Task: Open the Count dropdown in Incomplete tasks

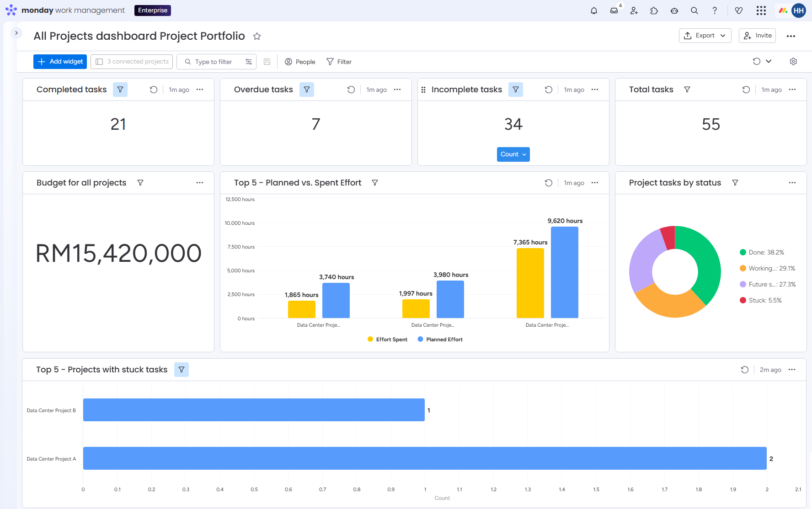Action: (x=513, y=154)
